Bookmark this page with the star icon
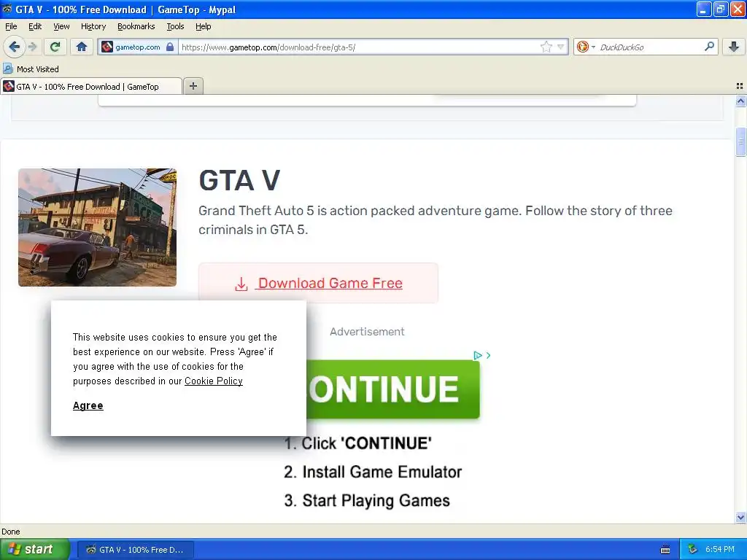The width and height of the screenshot is (747, 560). click(x=546, y=47)
